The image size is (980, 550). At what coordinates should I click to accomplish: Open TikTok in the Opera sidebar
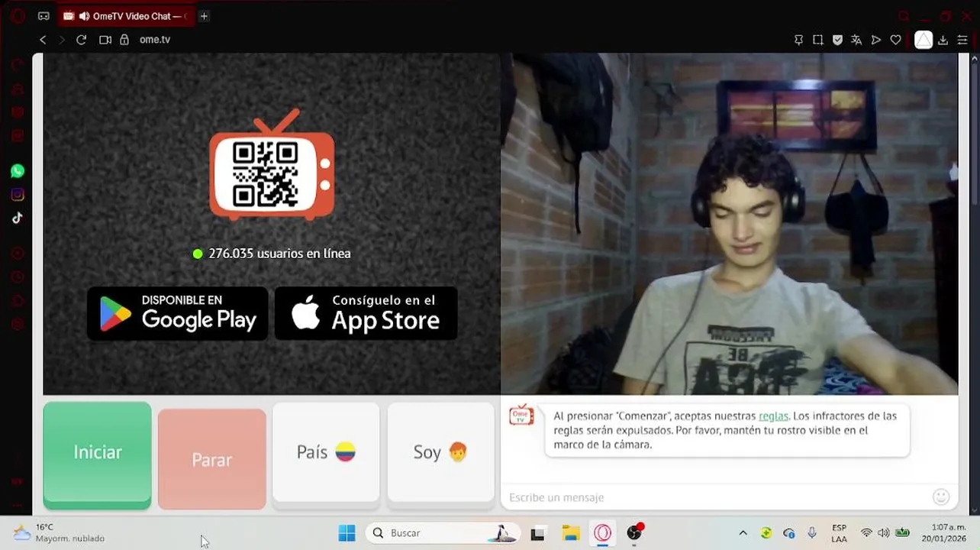pos(18,218)
